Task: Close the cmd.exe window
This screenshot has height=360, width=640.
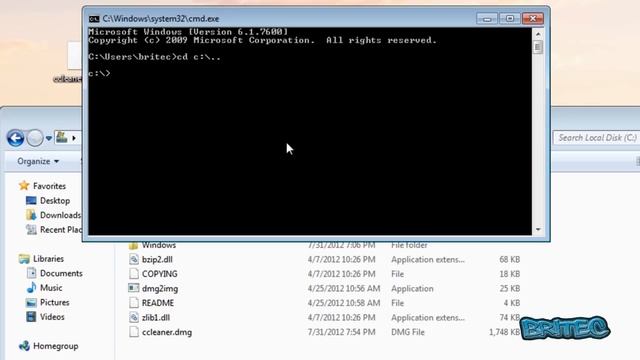Action: pos(533,19)
